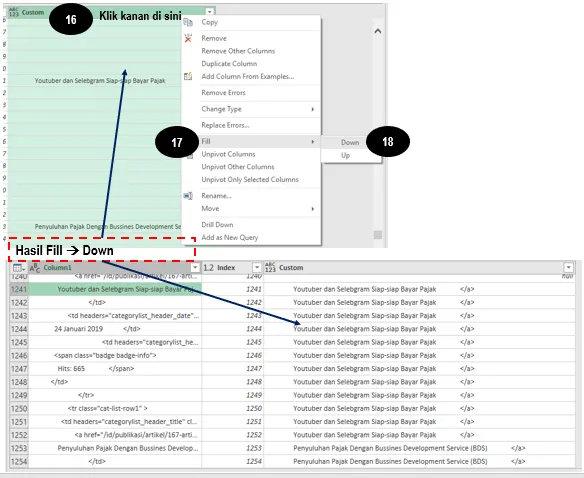Select Up in the Fill submenu
The width and height of the screenshot is (584, 478).
click(345, 155)
